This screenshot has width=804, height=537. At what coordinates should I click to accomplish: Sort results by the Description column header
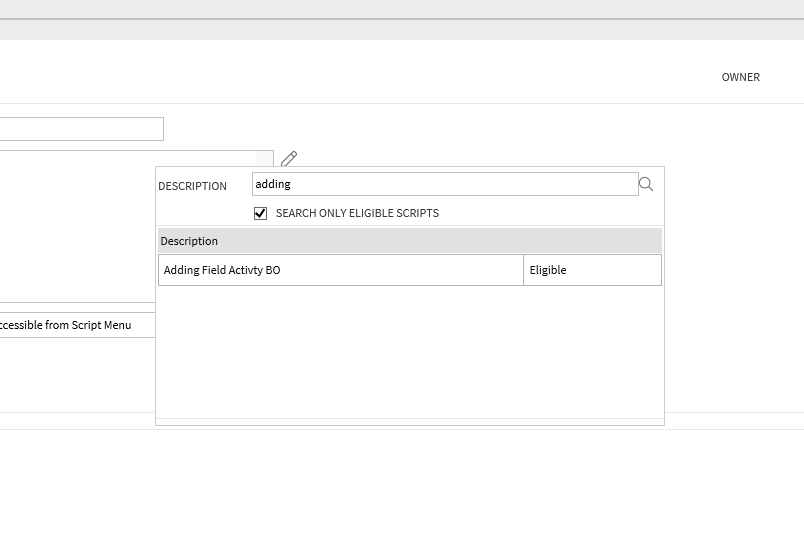(x=189, y=241)
